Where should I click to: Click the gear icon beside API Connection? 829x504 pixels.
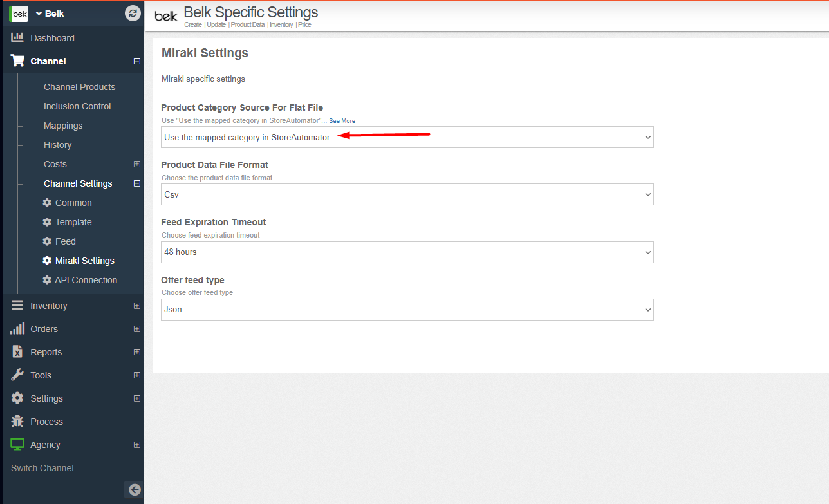47,280
